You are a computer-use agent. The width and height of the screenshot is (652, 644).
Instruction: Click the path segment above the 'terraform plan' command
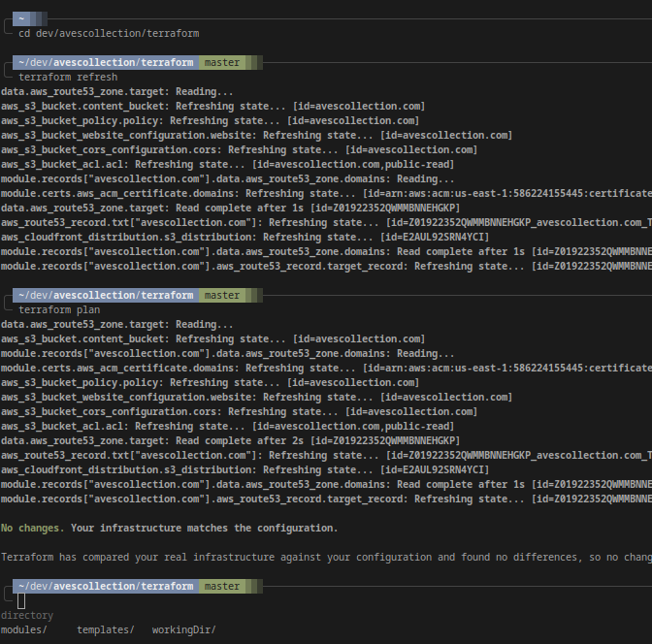[x=106, y=295]
